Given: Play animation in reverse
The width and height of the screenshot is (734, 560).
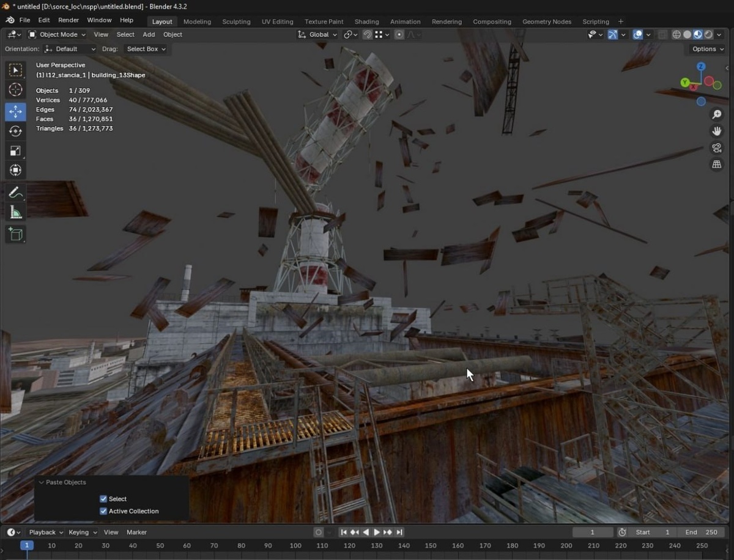Looking at the screenshot, I should pyautogui.click(x=366, y=532).
